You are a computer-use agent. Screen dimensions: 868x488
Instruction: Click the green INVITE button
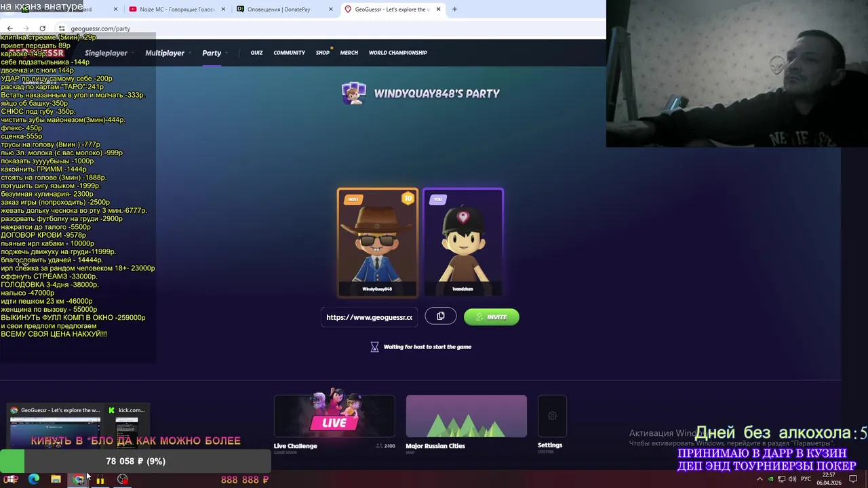tap(492, 317)
